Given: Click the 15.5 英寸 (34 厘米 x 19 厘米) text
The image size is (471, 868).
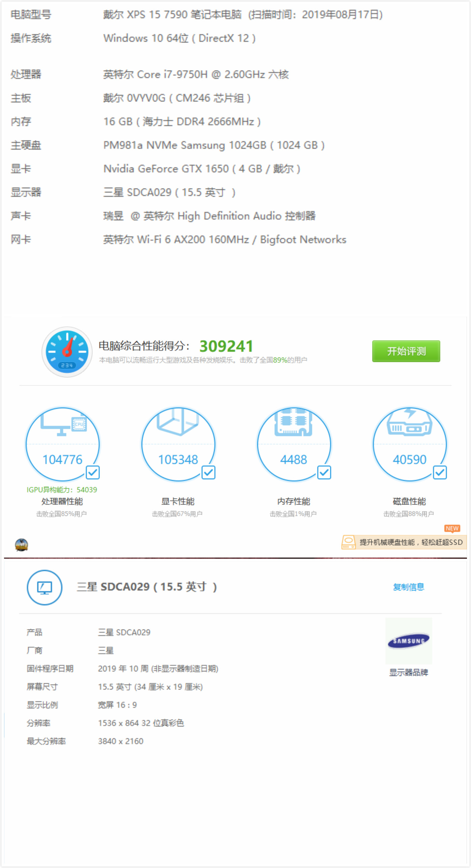Looking at the screenshot, I should [x=150, y=687].
